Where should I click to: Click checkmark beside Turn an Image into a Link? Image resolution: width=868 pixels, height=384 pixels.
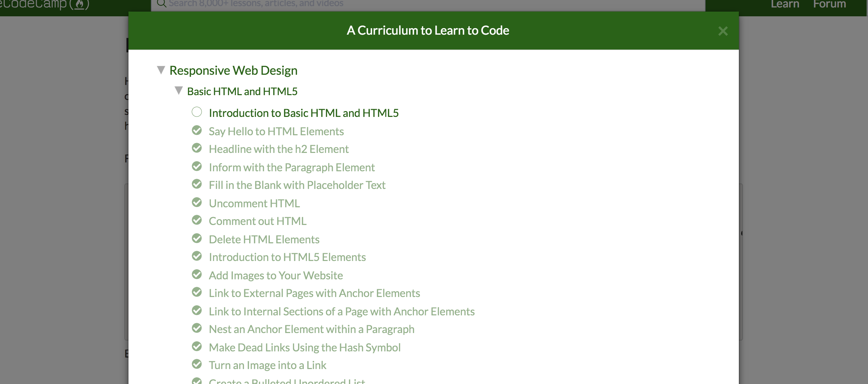click(x=197, y=364)
